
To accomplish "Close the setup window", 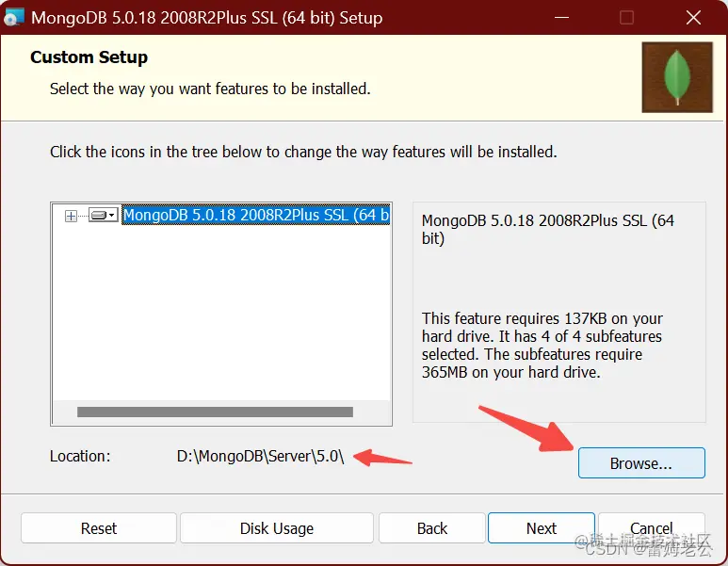I will pos(694,18).
